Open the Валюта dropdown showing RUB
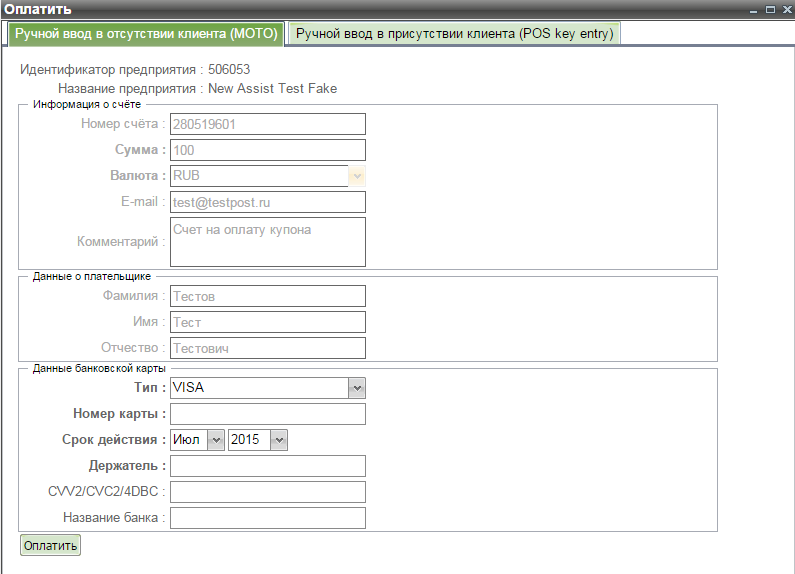Viewport: 795px width, 574px height. pyautogui.click(x=357, y=176)
